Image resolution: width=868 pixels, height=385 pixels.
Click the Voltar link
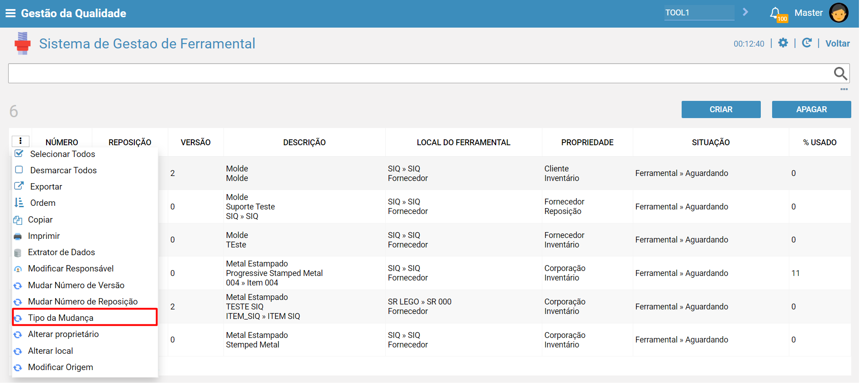pyautogui.click(x=837, y=43)
